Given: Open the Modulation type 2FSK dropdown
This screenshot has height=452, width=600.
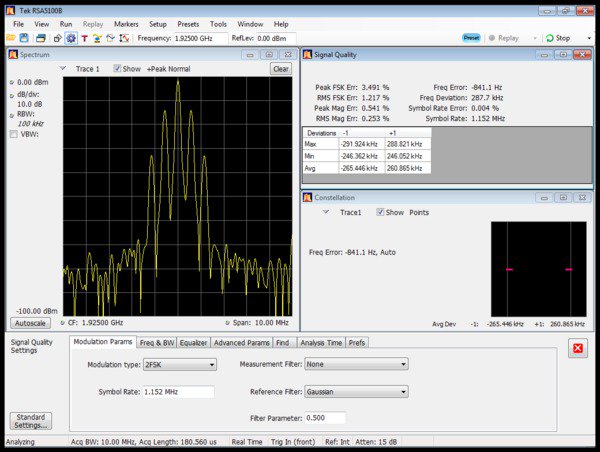Looking at the screenshot, I should point(180,365).
